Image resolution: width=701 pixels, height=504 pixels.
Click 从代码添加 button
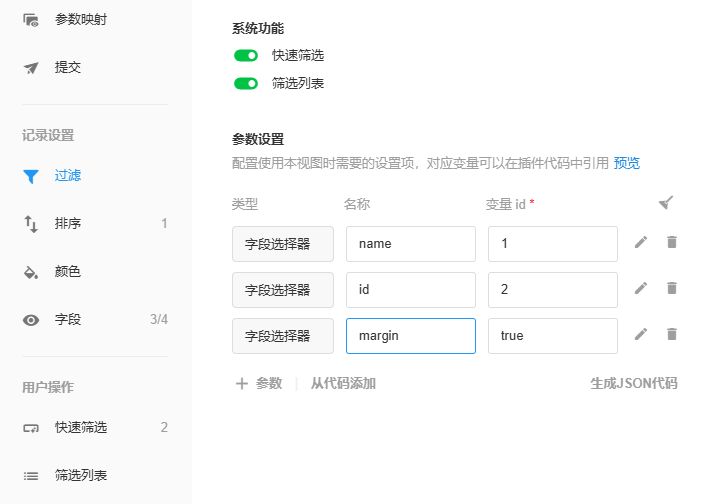click(x=343, y=384)
